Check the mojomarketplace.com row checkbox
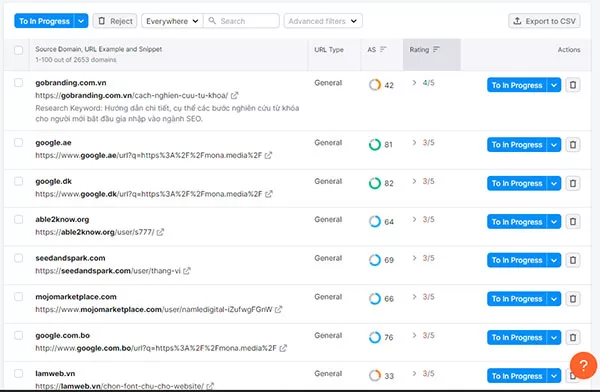 (x=18, y=297)
